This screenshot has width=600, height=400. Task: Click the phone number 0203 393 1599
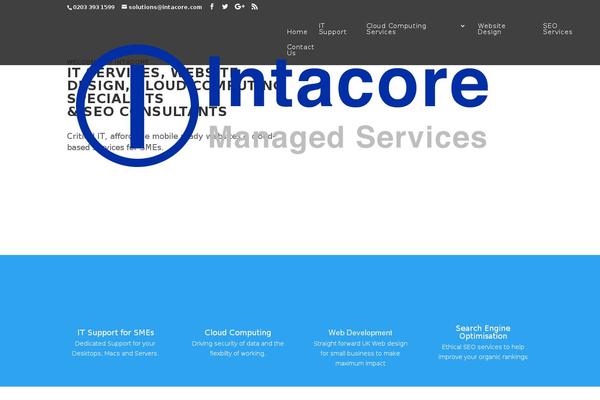[x=94, y=7]
